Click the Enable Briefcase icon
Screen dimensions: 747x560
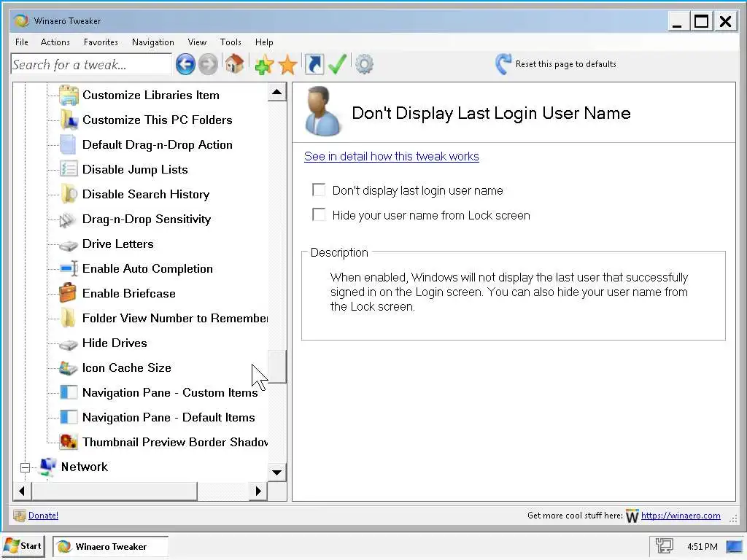68,293
